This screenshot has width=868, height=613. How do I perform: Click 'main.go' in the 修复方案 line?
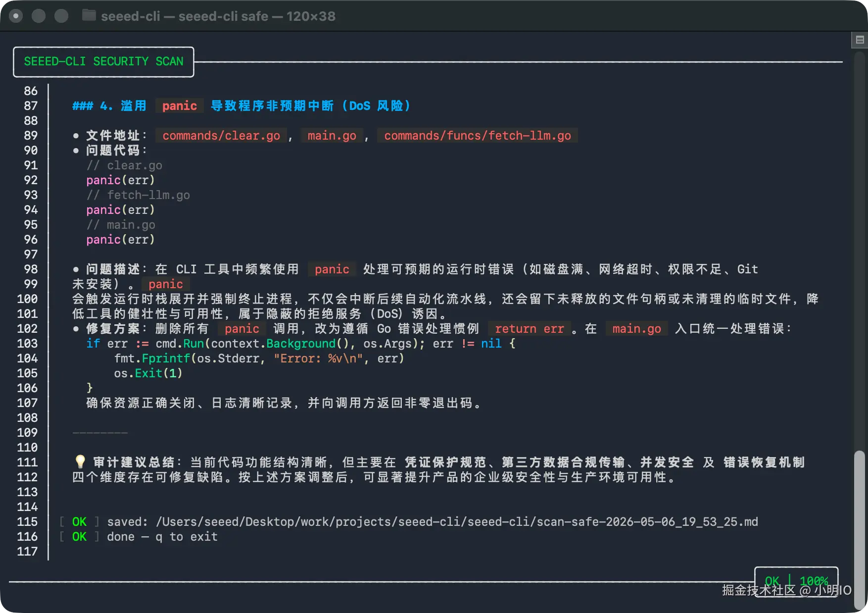[x=636, y=329]
